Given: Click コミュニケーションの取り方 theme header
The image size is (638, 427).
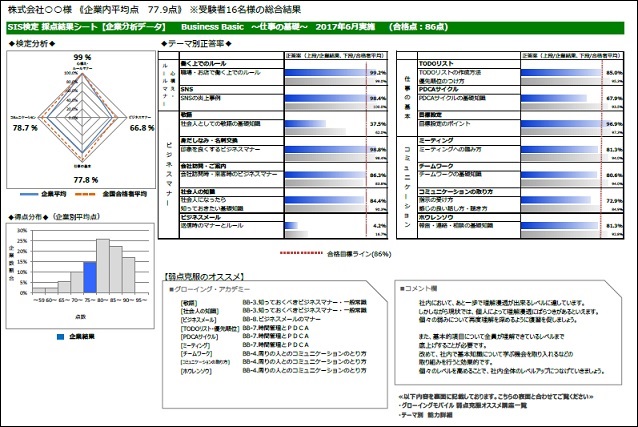Looking at the screenshot, I should (456, 191).
